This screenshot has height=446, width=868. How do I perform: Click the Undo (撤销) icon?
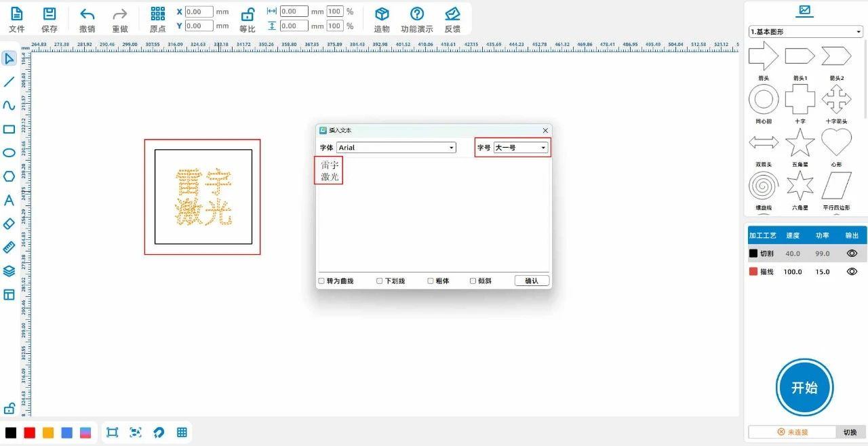pyautogui.click(x=87, y=14)
